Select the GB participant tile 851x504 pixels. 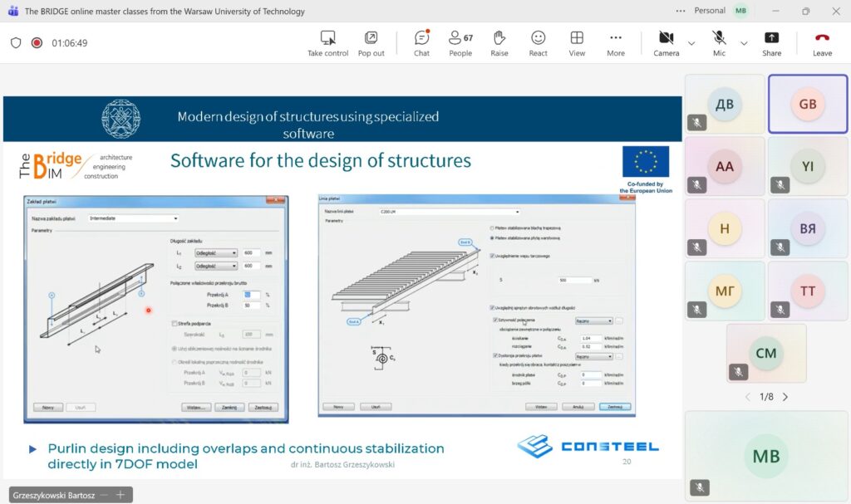point(807,105)
